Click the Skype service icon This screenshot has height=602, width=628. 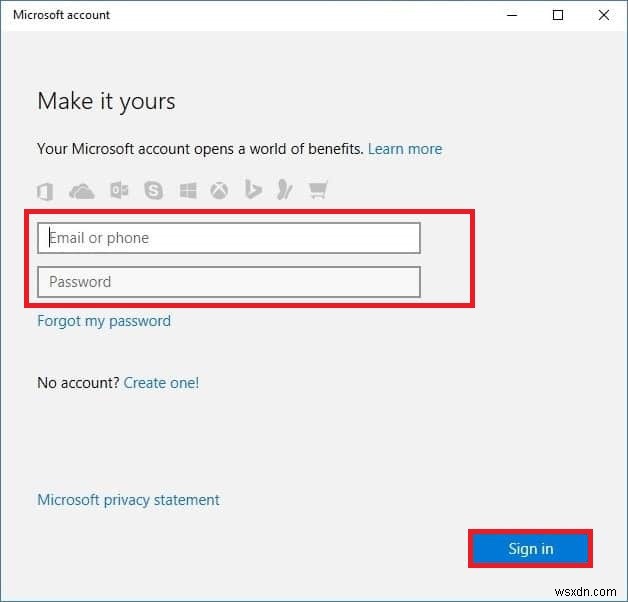(153, 190)
